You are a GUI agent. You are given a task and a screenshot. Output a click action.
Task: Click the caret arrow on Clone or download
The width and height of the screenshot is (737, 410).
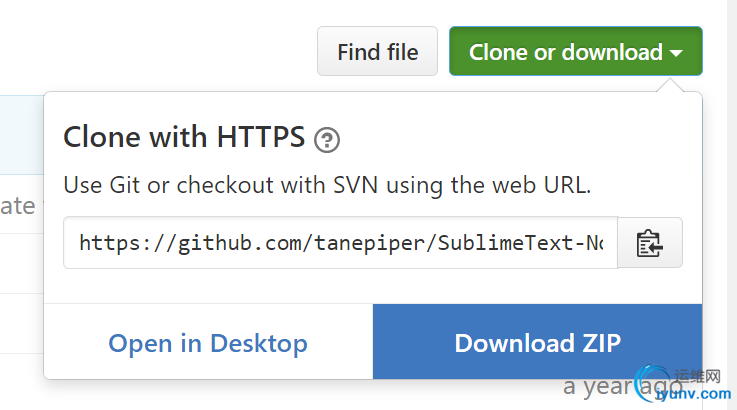[x=677, y=53]
